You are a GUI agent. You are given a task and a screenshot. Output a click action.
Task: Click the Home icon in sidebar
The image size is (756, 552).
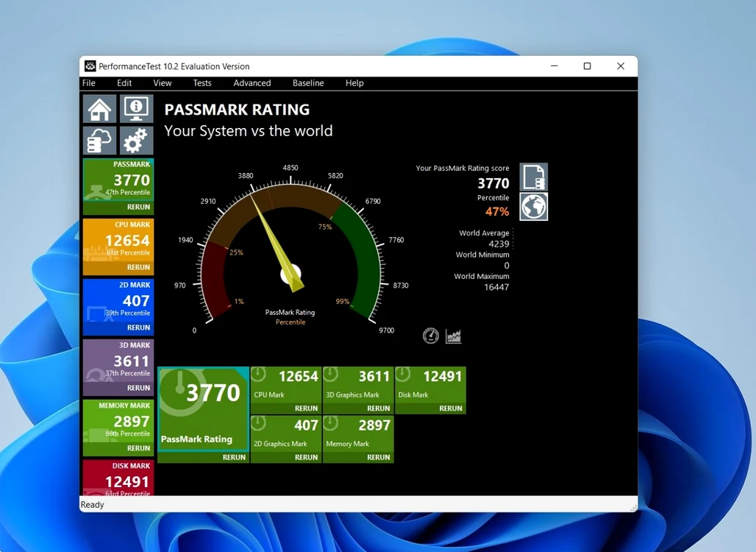point(99,109)
